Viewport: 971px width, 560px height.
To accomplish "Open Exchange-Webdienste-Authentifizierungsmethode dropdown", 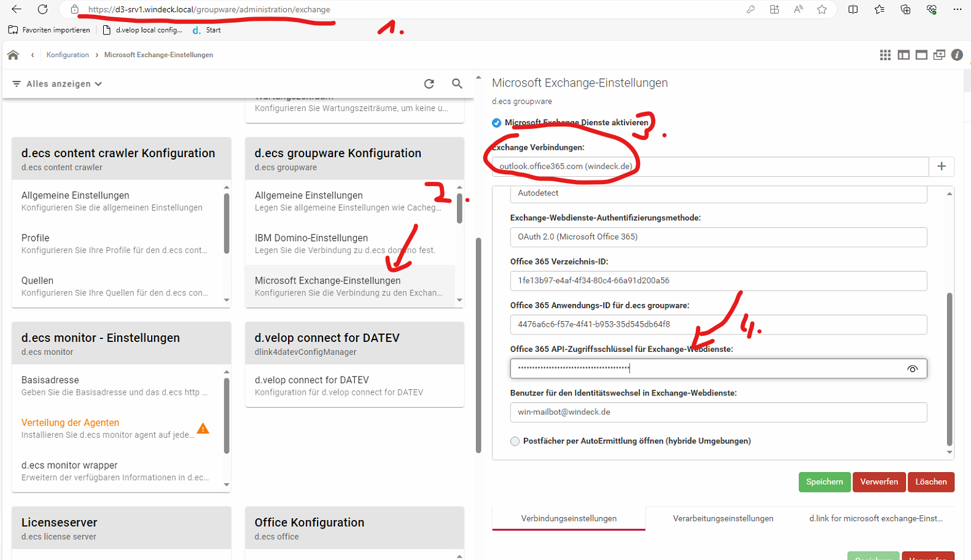I will pyautogui.click(x=717, y=237).
